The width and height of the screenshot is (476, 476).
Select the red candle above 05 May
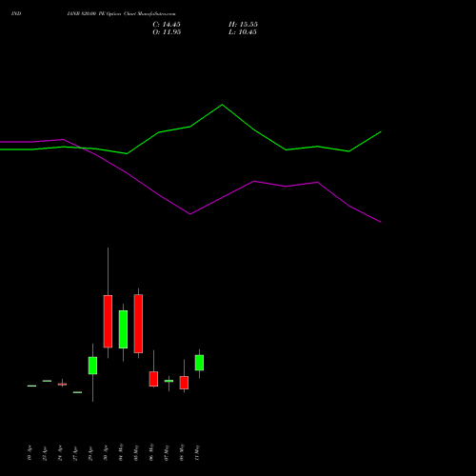point(138,324)
